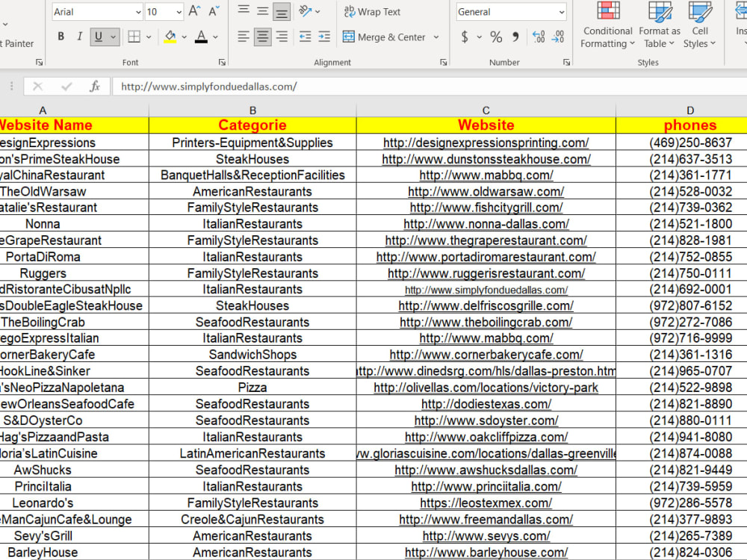Select SandwichShops cell
This screenshot has width=747, height=560.
coord(252,355)
